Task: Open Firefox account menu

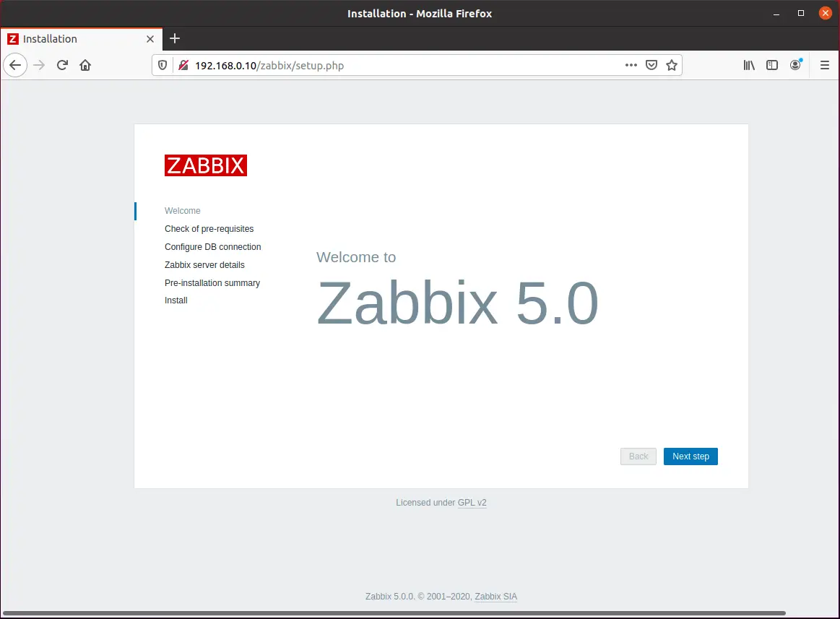Action: click(x=795, y=66)
